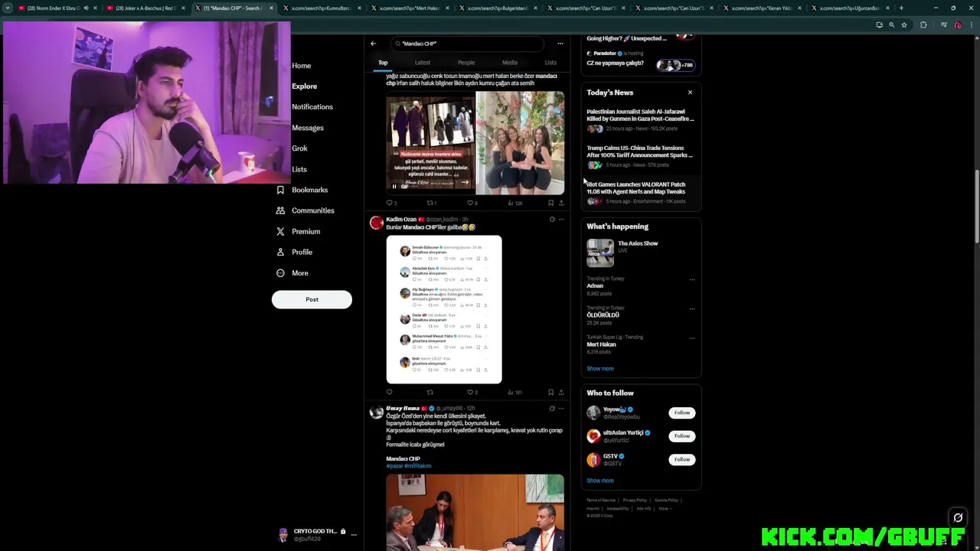The height and width of the screenshot is (551, 980).
Task: Click Grok icon on Umay Hama's post
Action: (552, 409)
